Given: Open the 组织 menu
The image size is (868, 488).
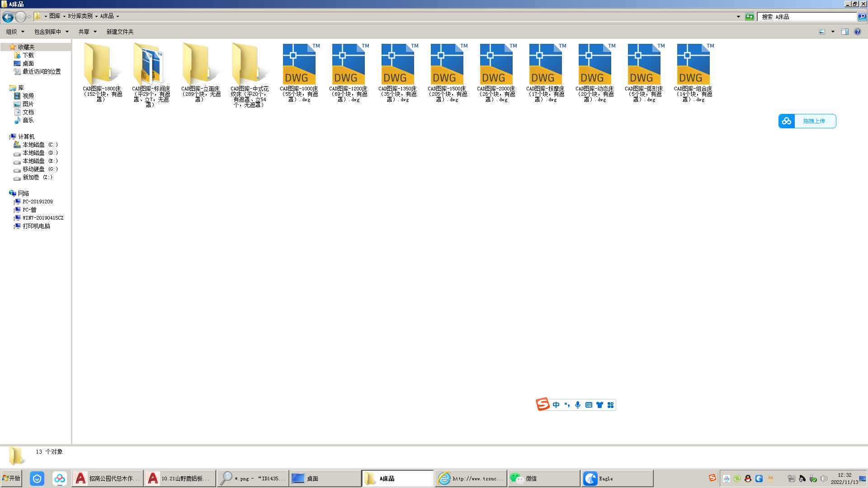Looking at the screenshot, I should 15,32.
